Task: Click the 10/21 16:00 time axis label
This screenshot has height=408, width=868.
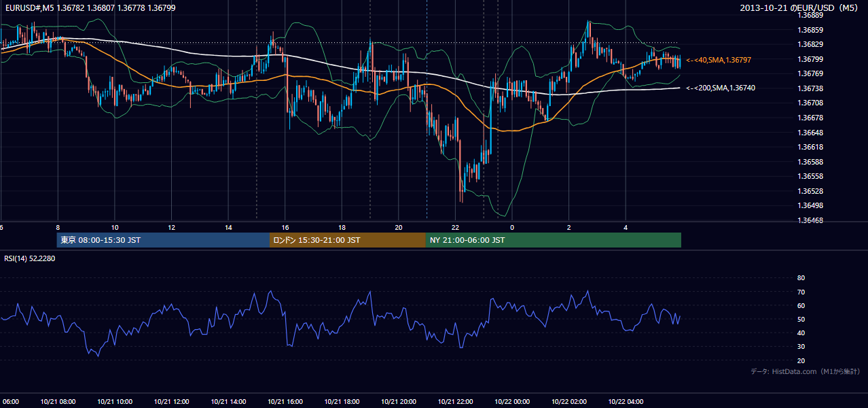Action: pos(285,402)
